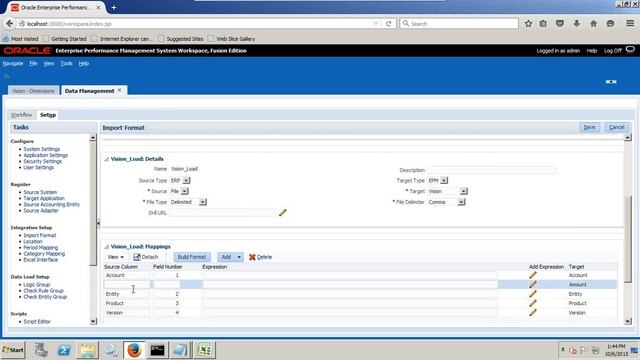Click the browser Search box

459,24
